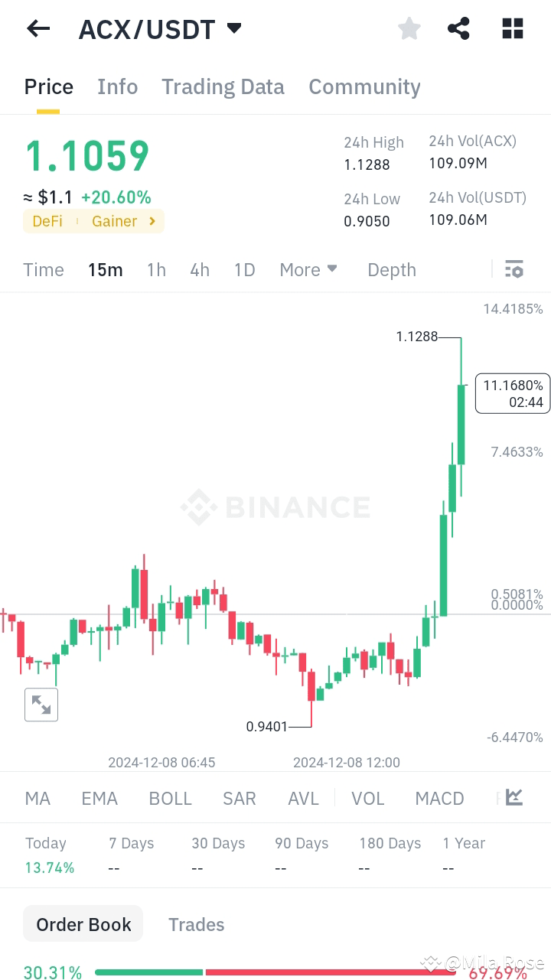Viewport: 551px width, 980px height.
Task: Show the Depth view
Action: [391, 269]
